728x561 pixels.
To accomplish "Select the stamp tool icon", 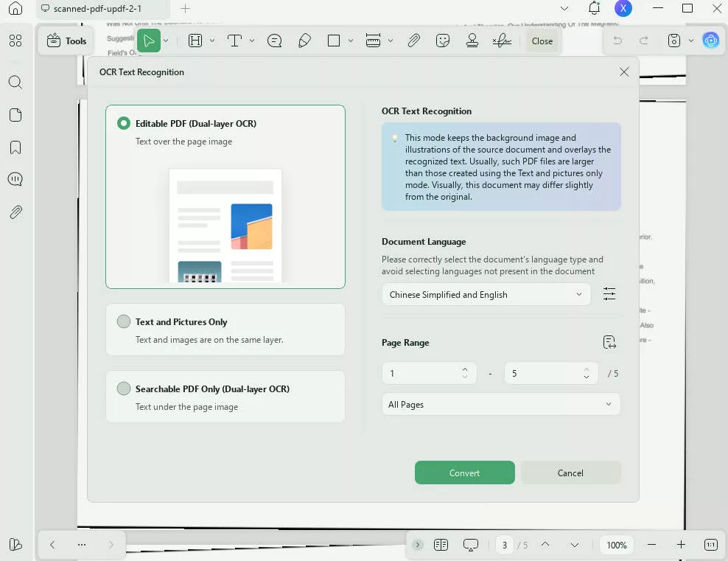I will coord(472,41).
